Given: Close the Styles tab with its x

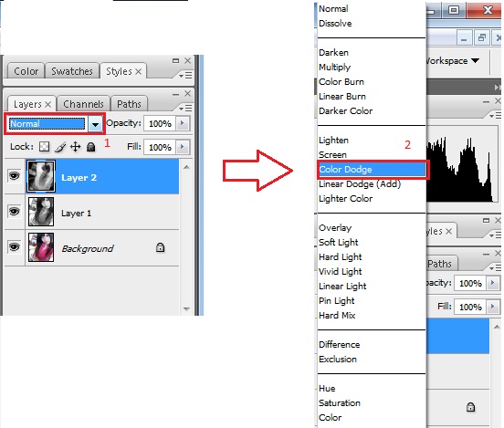Looking at the screenshot, I should 138,71.
